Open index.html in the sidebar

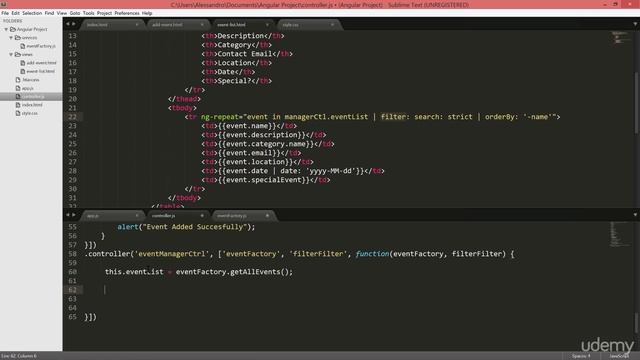[x=32, y=105]
